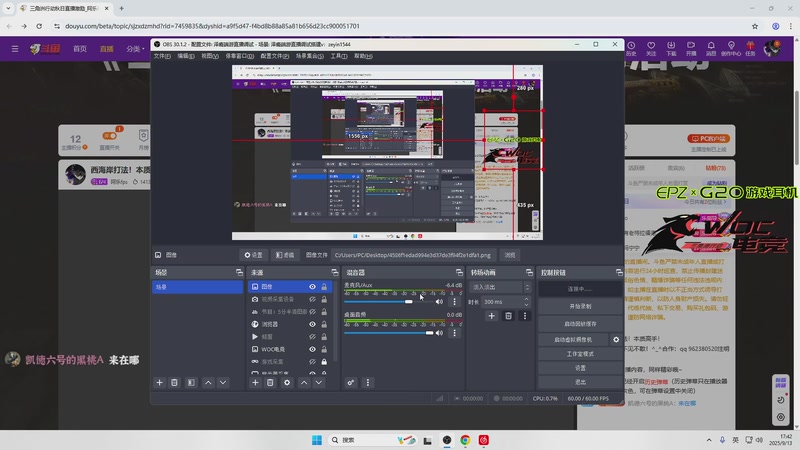
Task: Hide the WOC电竞 source via eye icon
Action: 312,349
